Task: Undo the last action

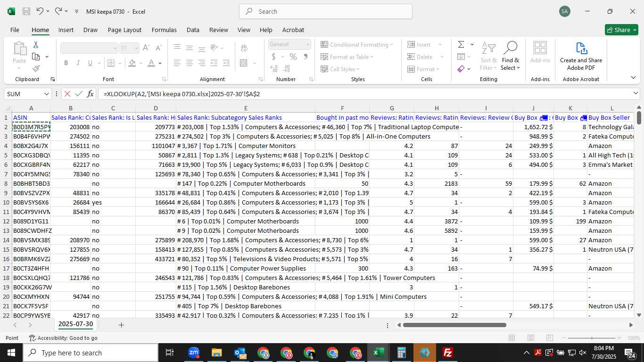Action: click(40, 11)
